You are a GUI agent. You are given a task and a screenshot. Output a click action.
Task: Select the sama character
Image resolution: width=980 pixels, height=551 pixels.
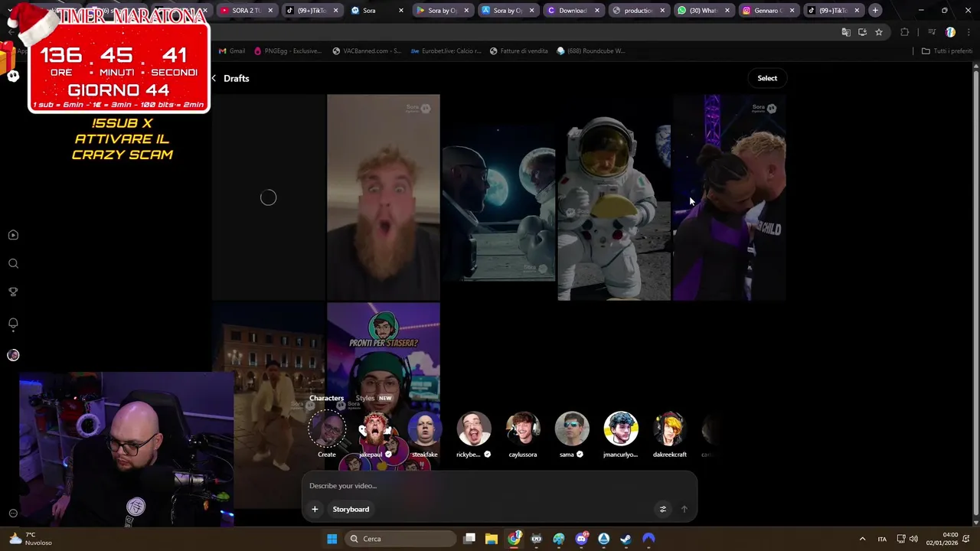[572, 434]
